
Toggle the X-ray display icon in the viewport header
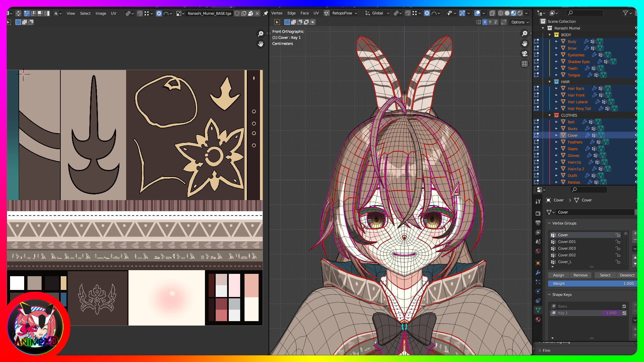tap(492, 13)
